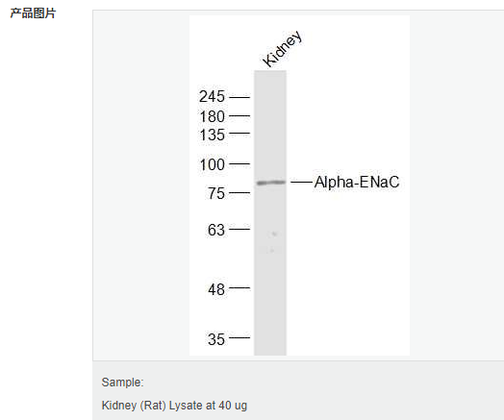Click the 180 molecular weight marker
The width and height of the screenshot is (504, 420).
tap(213, 116)
